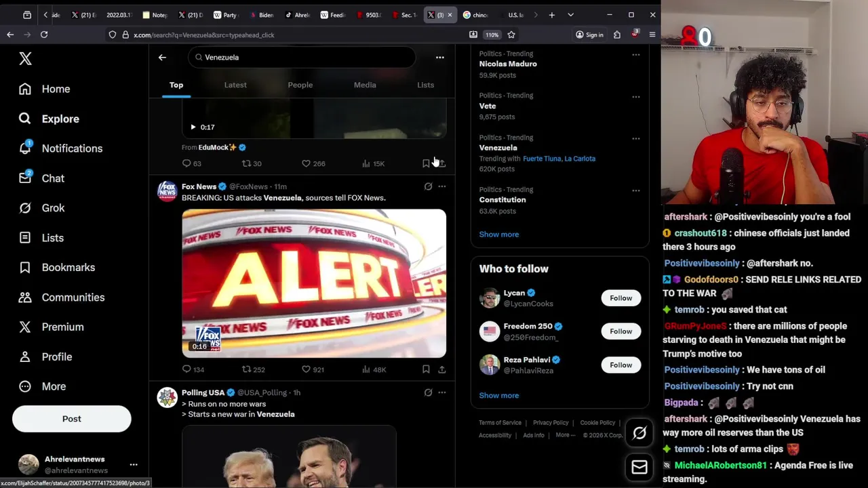The width and height of the screenshot is (868, 488).
Task: Open Nicolas Maduro trending topic
Action: pos(508,64)
